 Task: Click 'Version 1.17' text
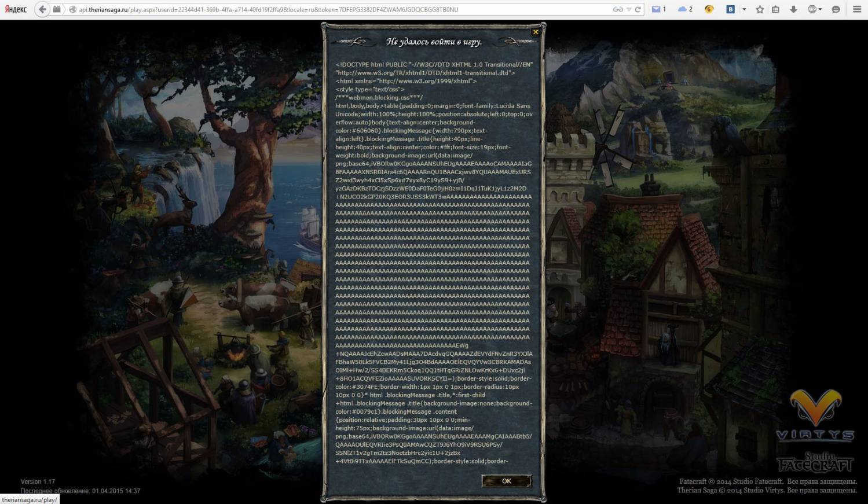pyautogui.click(x=38, y=481)
